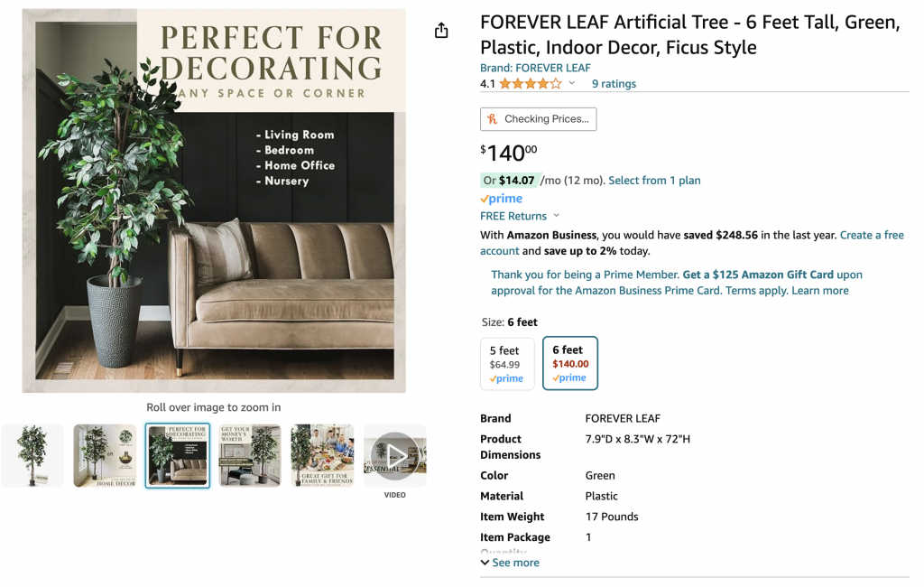The height and width of the screenshot is (587, 924).
Task: Click the Honey icon on Checking Prices
Action: pyautogui.click(x=493, y=119)
